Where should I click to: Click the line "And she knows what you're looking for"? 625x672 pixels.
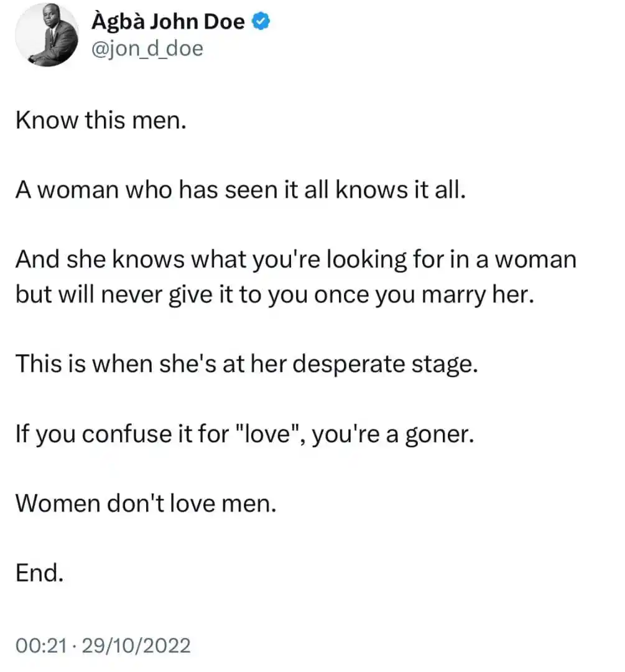coord(297,259)
